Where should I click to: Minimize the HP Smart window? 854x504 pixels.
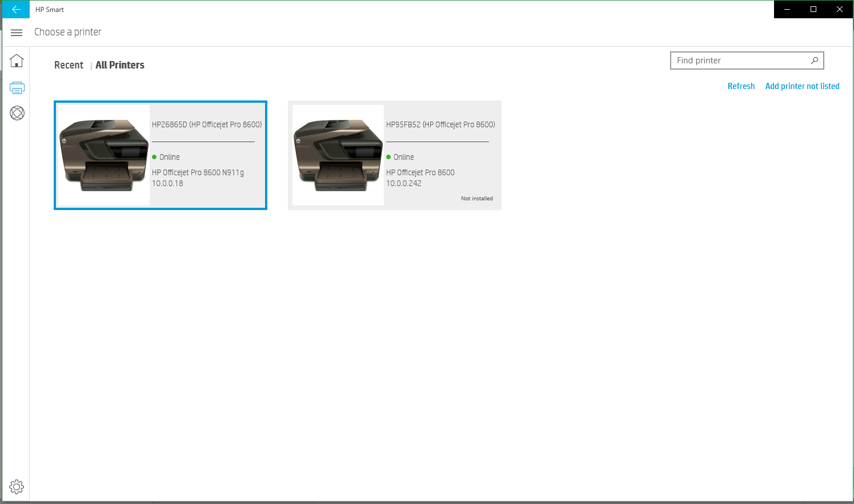(787, 10)
